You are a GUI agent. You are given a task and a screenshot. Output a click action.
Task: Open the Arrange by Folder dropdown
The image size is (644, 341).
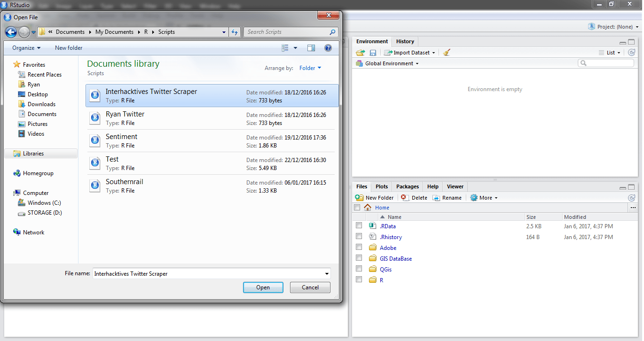pos(310,68)
